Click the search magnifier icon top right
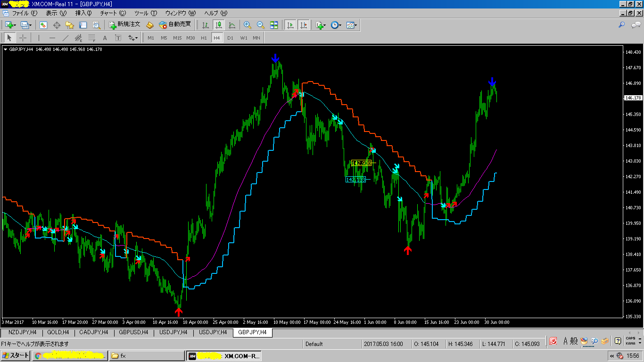Viewport: 644px width, 362px height. (622, 25)
